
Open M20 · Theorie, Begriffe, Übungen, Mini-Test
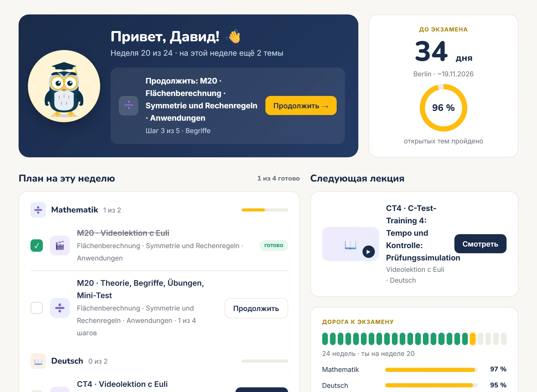(x=140, y=289)
